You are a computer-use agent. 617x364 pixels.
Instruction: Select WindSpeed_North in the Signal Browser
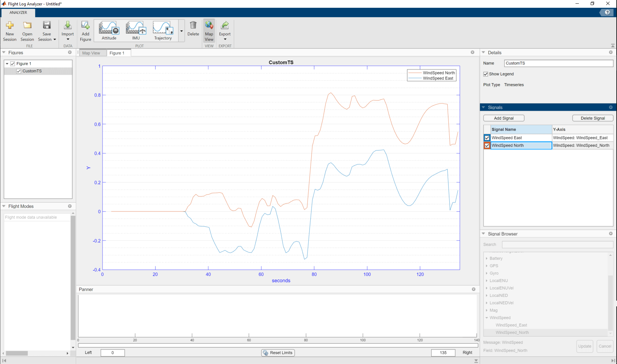point(512,333)
